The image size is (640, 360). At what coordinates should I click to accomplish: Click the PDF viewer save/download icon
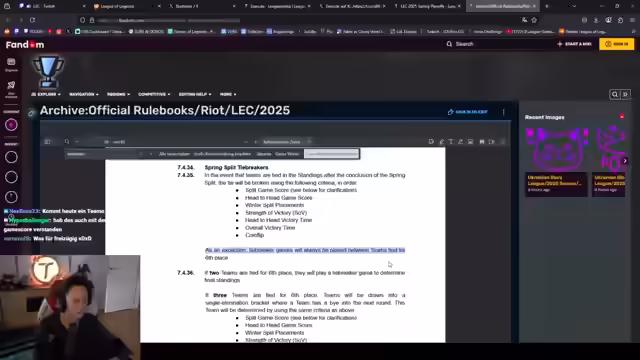pos(492,142)
